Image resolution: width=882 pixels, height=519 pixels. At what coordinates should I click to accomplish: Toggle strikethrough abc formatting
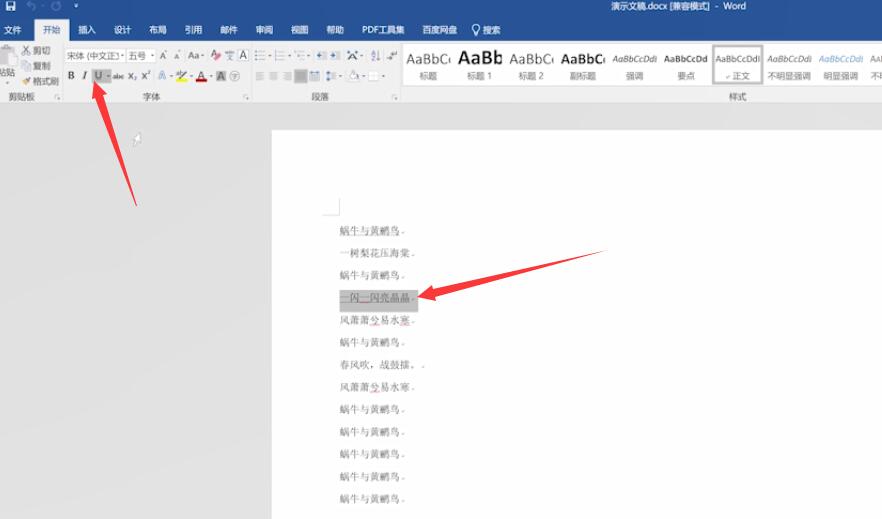click(118, 76)
